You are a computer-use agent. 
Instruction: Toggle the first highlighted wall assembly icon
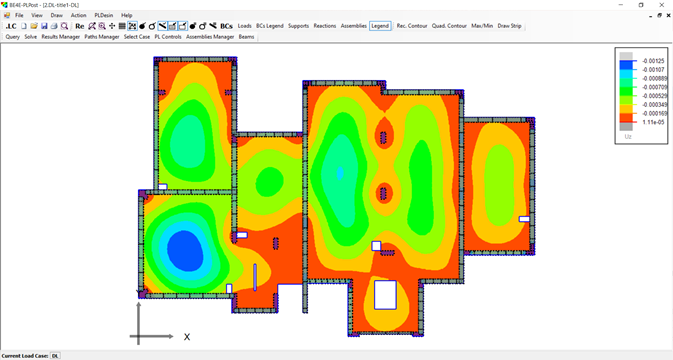coord(172,26)
